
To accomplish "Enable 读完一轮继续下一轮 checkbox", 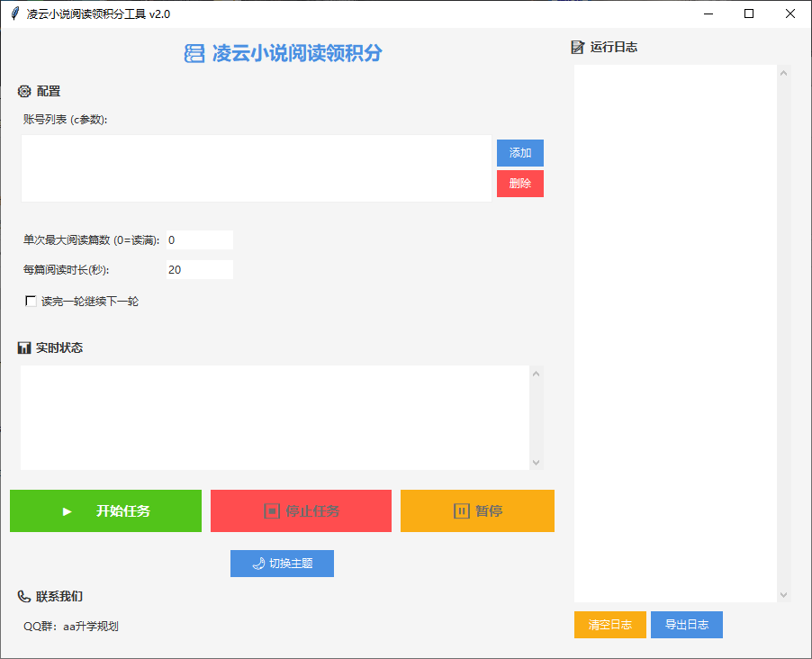I will tap(31, 301).
